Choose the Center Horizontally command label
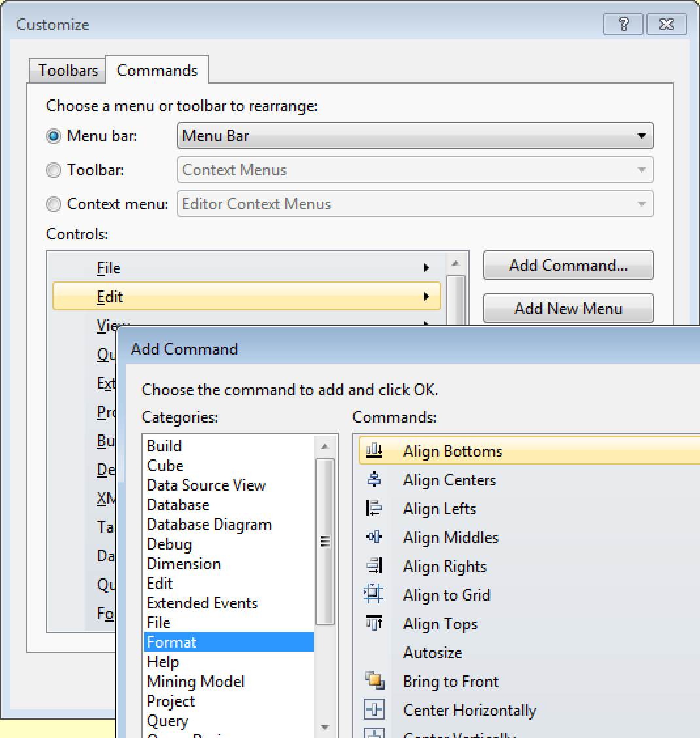Screen dimensions: 700x738 (470, 711)
